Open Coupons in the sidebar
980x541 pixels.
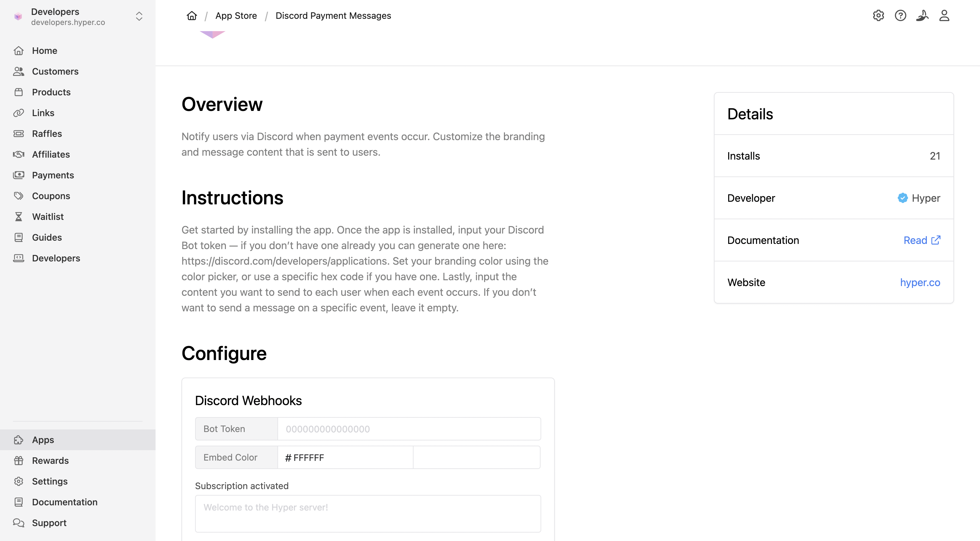click(51, 196)
